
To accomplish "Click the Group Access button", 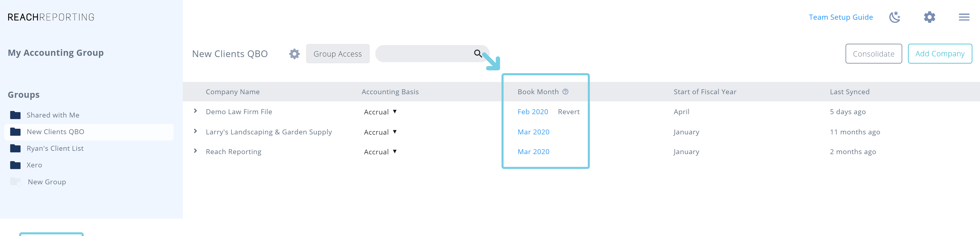I will (337, 54).
